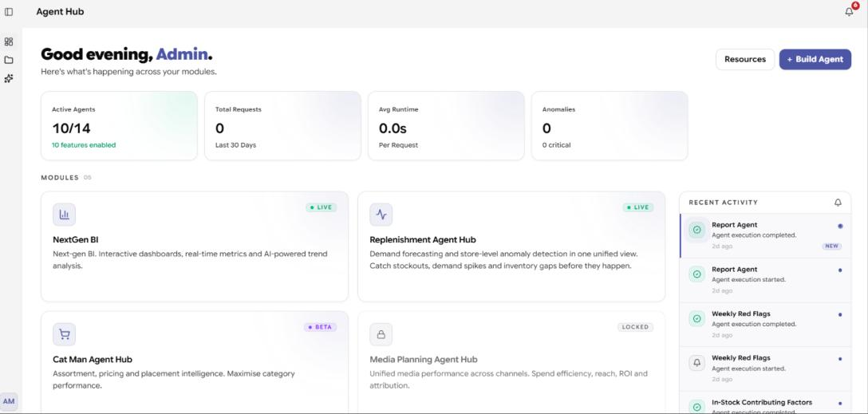Click the 'Last 30 Days' label
The width and height of the screenshot is (868, 414).
[236, 145]
